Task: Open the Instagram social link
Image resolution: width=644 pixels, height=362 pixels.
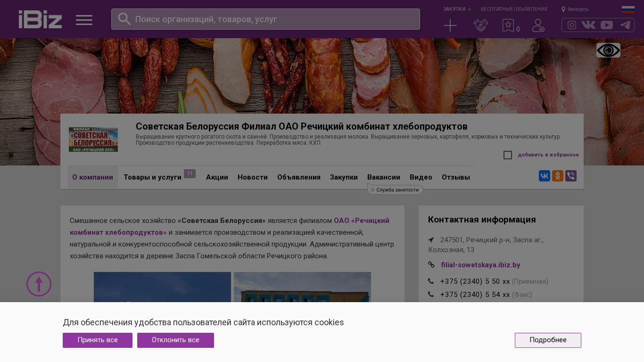Action: pyautogui.click(x=571, y=25)
